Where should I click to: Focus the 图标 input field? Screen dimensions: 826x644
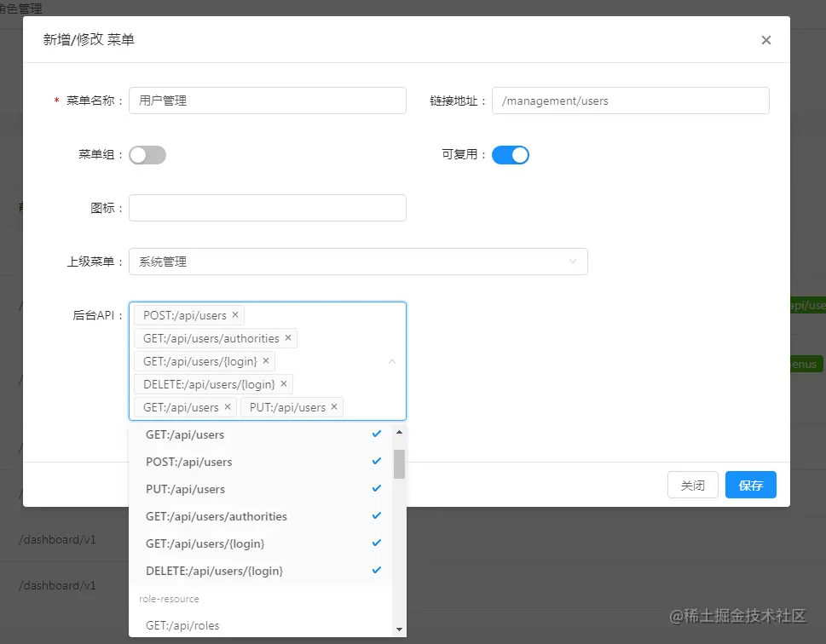pos(268,208)
